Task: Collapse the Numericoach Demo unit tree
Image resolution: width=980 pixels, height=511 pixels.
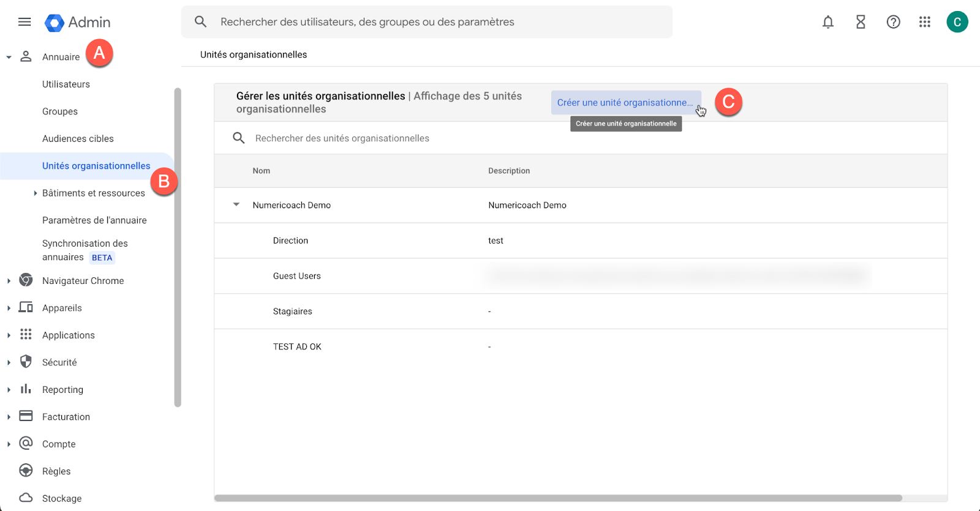Action: 236,204
